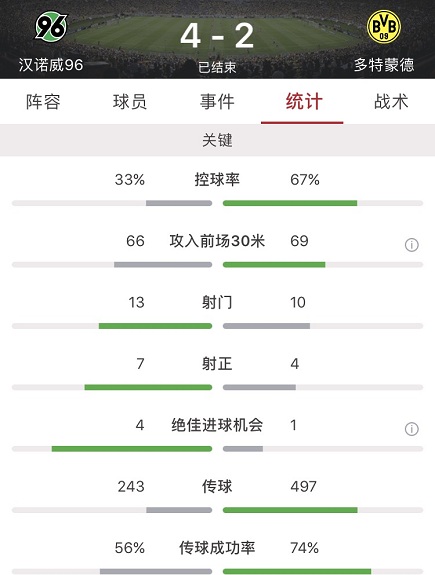Tap the 传球 stat label
This screenshot has width=435, height=575.
(x=217, y=487)
